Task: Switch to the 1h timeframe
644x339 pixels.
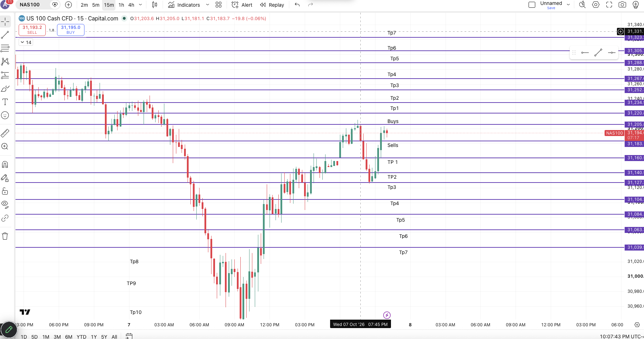Action: point(121,5)
